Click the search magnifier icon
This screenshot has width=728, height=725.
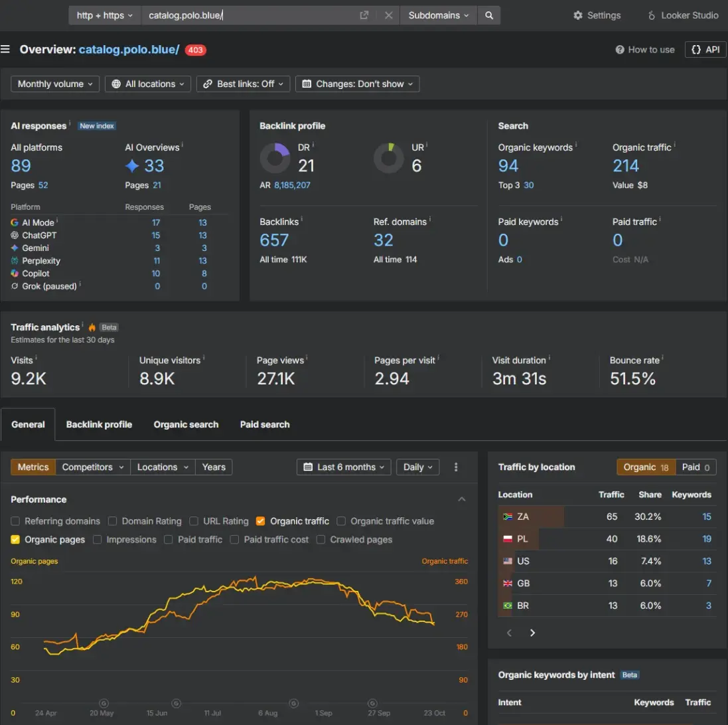489,15
